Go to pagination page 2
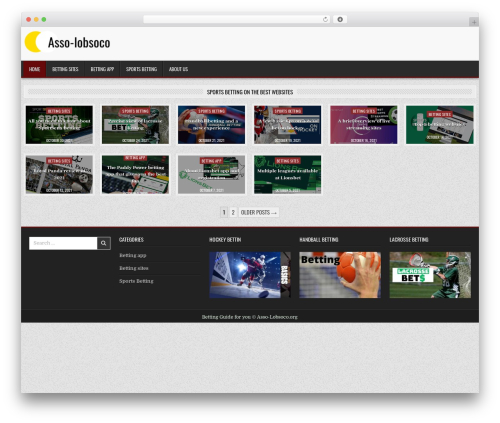 233,212
